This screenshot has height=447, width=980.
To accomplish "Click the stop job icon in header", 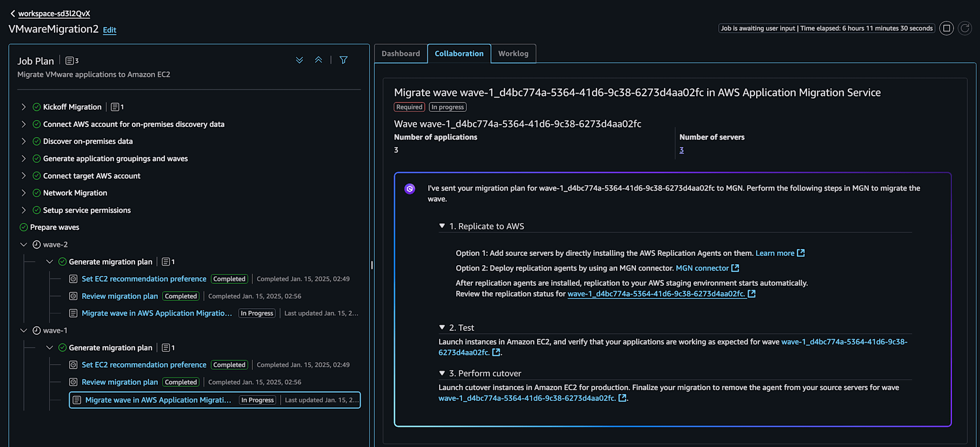I will tap(947, 28).
